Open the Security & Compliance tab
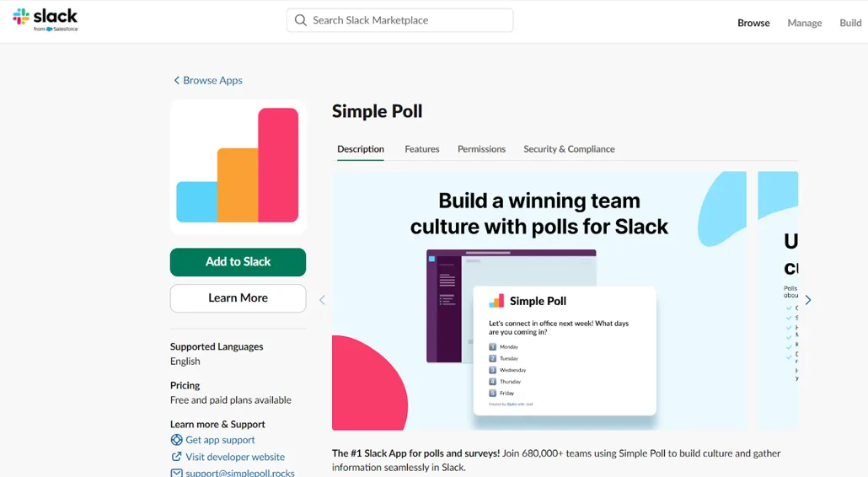The image size is (868, 477). coord(569,149)
